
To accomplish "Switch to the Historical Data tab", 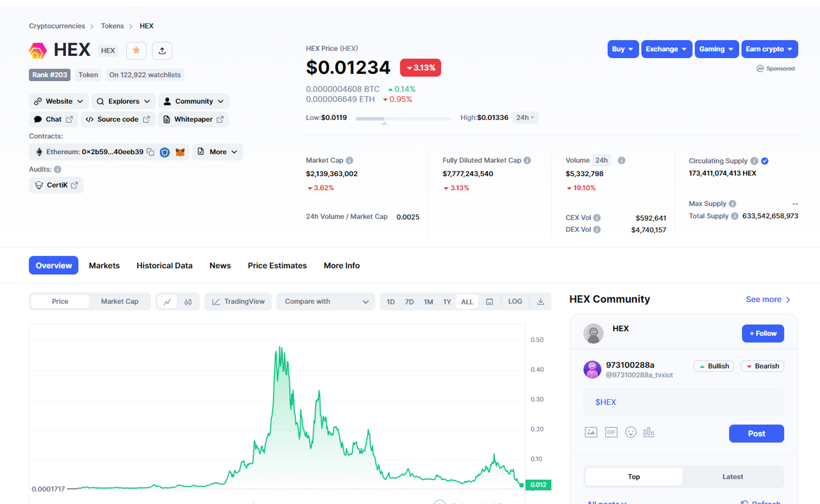I will pyautogui.click(x=164, y=266).
